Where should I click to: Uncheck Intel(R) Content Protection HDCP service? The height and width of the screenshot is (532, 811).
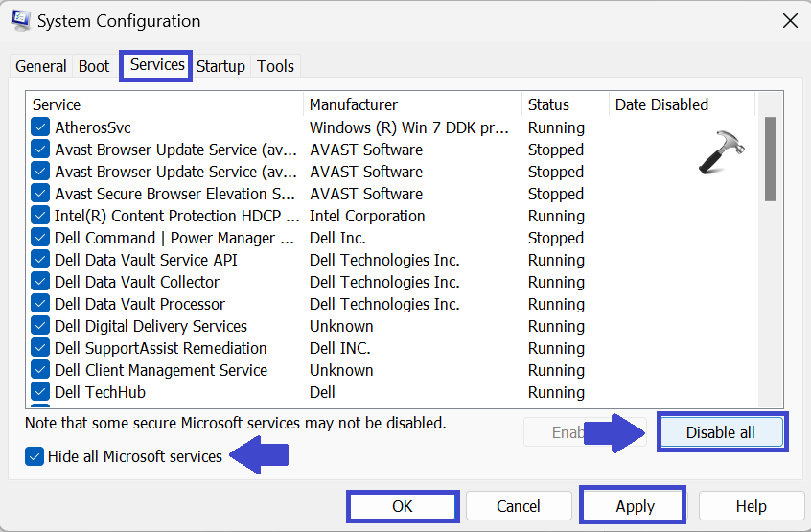[x=40, y=216]
